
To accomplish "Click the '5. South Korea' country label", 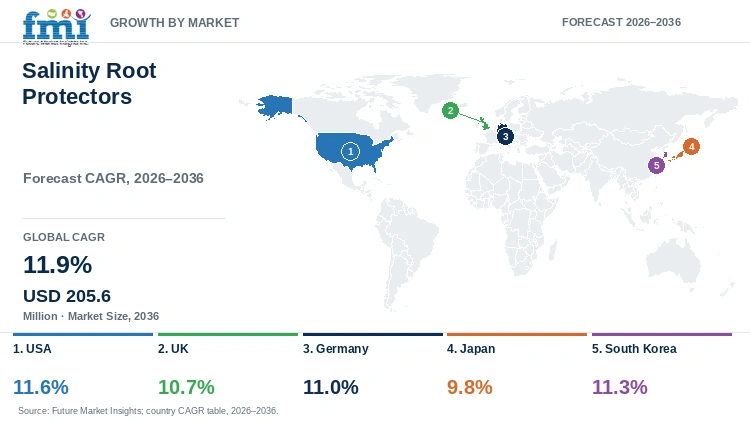I will point(634,349).
